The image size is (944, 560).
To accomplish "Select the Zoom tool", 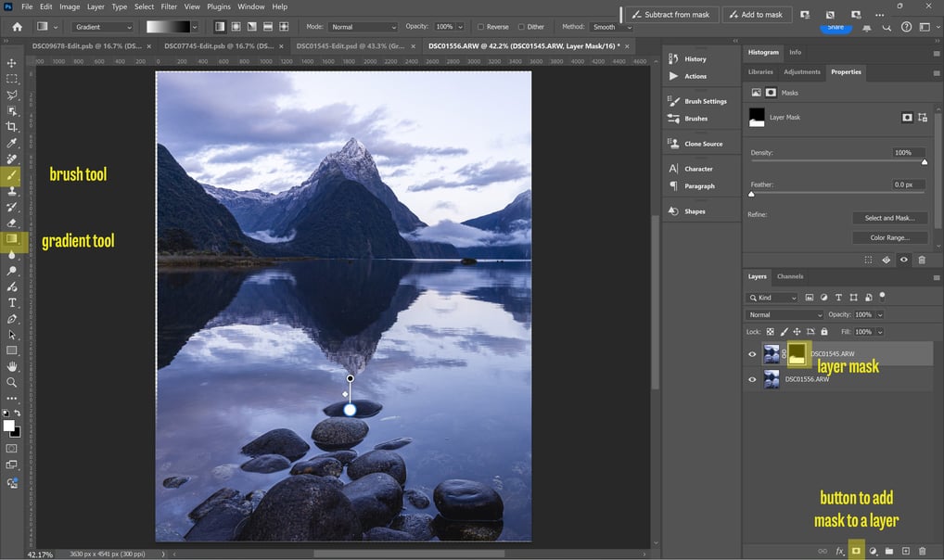I will tap(11, 382).
